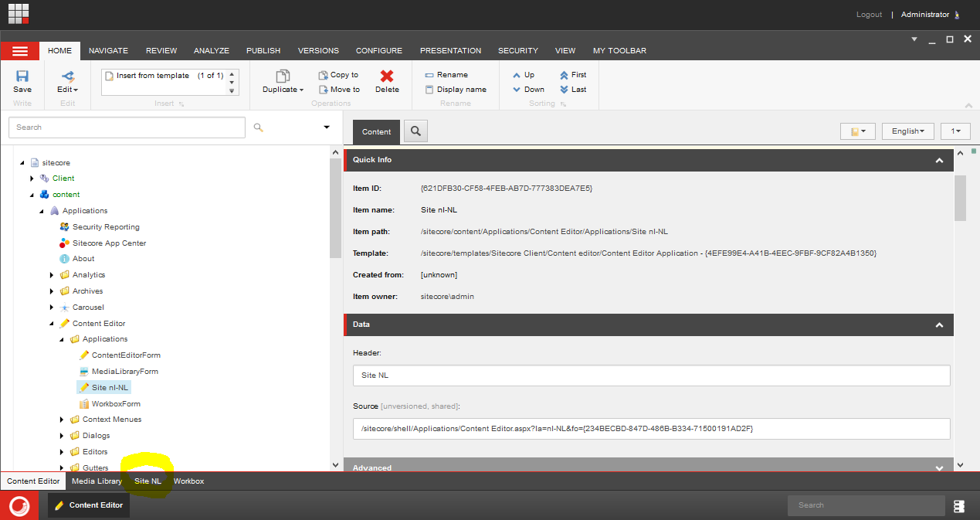Open the PUBLISH ribbon tab

tap(263, 51)
